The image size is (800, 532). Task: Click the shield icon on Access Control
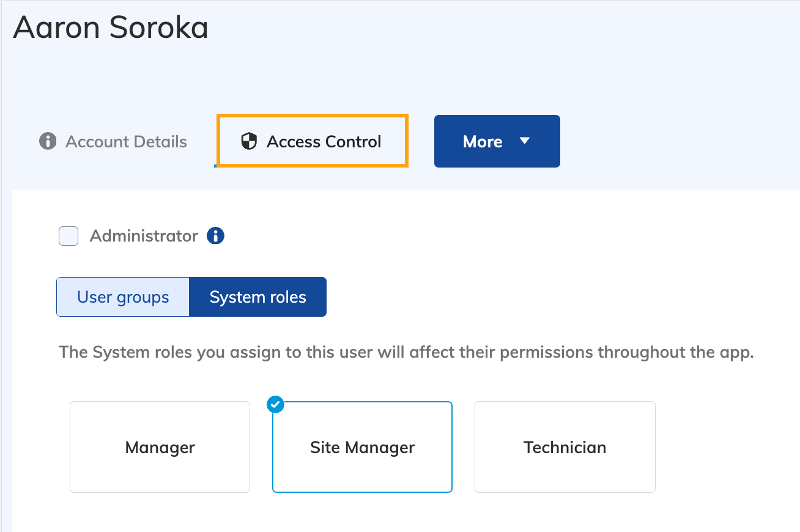click(250, 141)
